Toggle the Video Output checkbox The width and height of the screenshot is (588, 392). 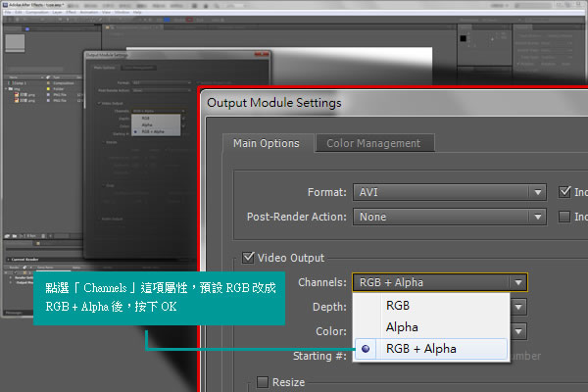[x=248, y=258]
